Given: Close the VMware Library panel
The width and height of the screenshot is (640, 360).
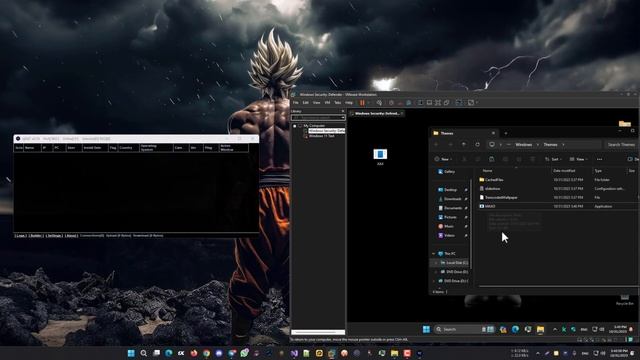Looking at the screenshot, I should (343, 111).
